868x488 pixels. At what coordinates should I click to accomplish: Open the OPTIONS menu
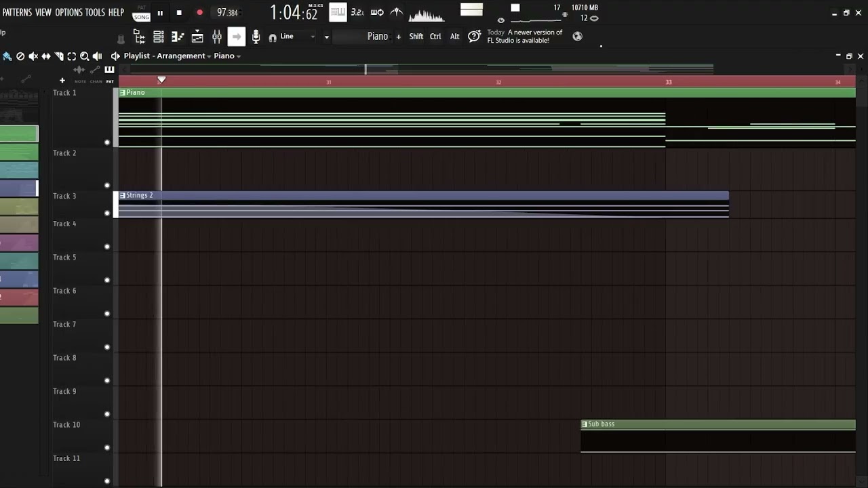pos(68,12)
